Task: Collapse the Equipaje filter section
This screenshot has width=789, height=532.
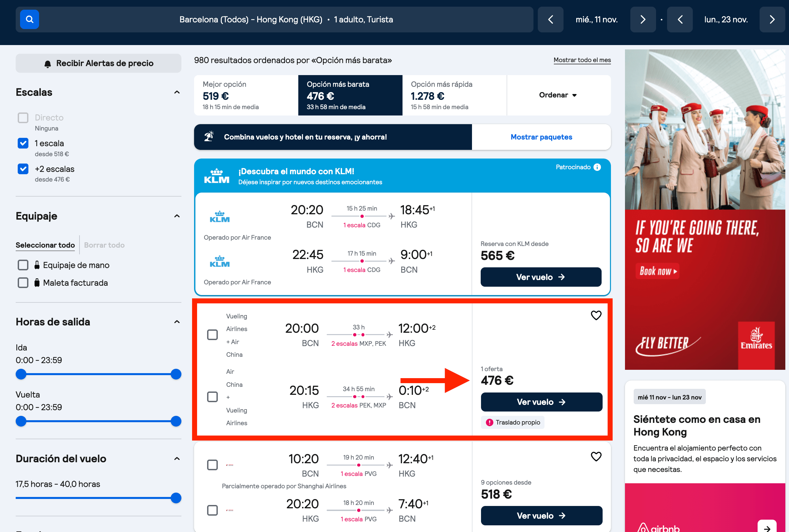Action: click(177, 216)
